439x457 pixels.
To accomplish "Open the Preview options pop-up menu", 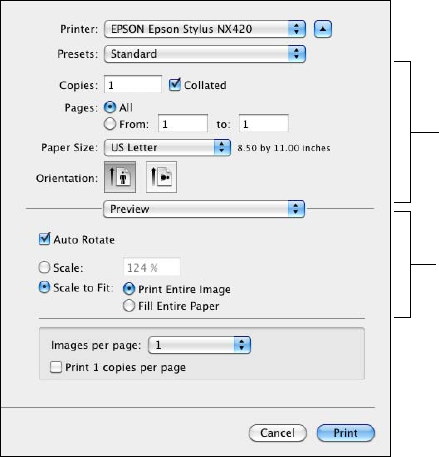I will pos(204,209).
